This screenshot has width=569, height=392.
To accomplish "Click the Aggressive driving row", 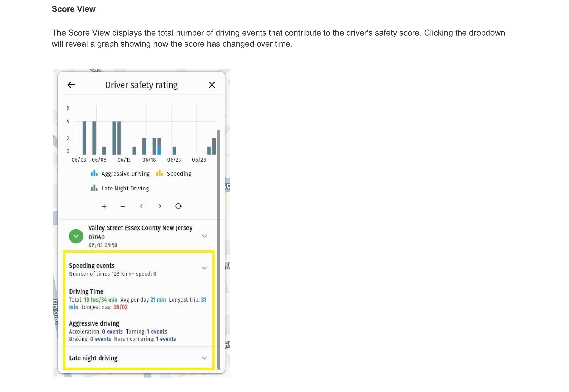I will [138, 331].
